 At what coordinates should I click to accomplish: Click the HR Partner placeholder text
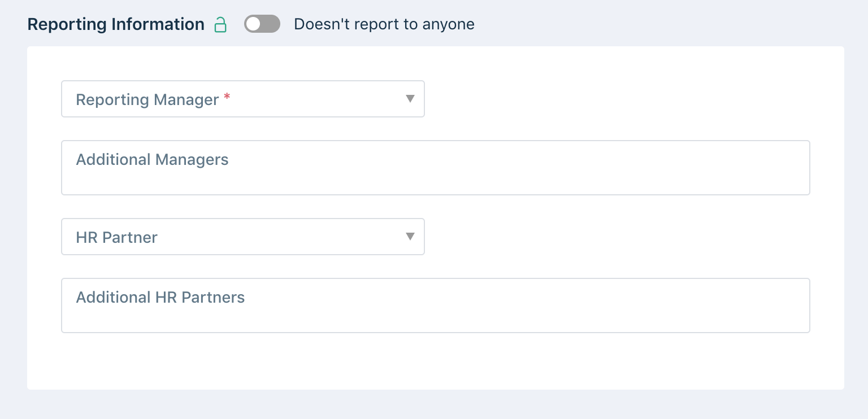tap(117, 237)
